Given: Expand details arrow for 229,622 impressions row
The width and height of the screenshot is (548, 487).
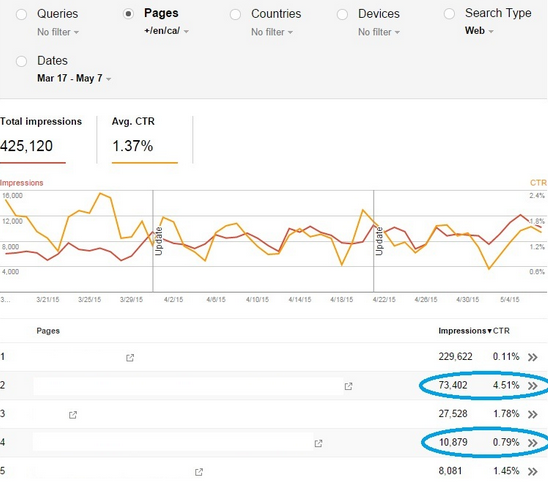Looking at the screenshot, I should tap(533, 357).
